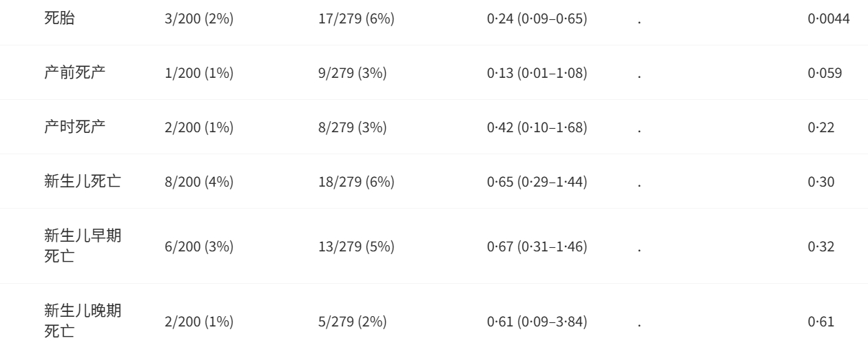
Task: Click the 新生儿死亡 row label
Action: 83,182
